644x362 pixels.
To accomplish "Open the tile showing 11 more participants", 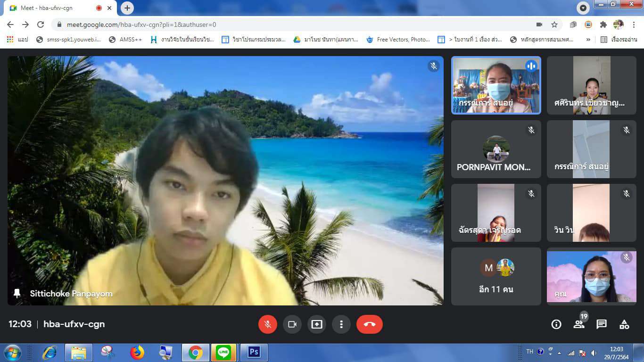I will [x=496, y=277].
